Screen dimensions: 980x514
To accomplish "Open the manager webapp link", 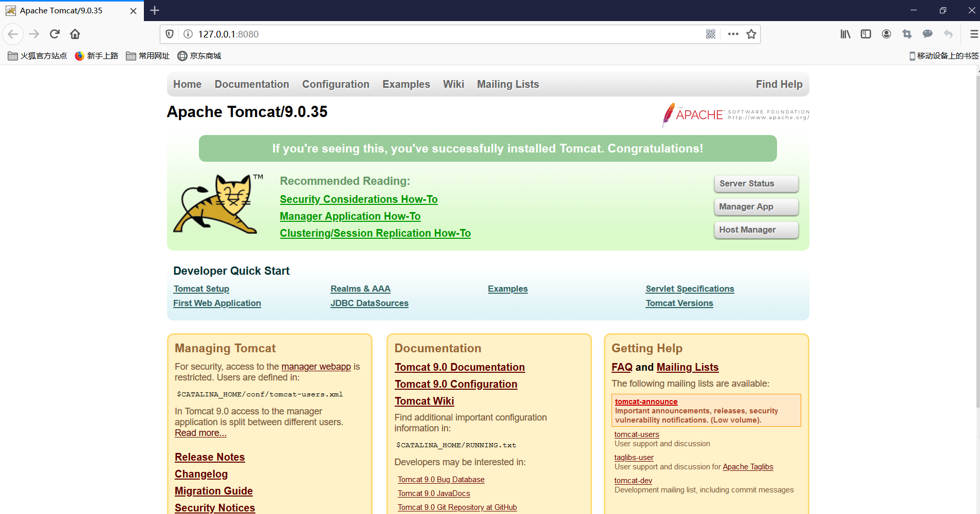I will coord(316,367).
